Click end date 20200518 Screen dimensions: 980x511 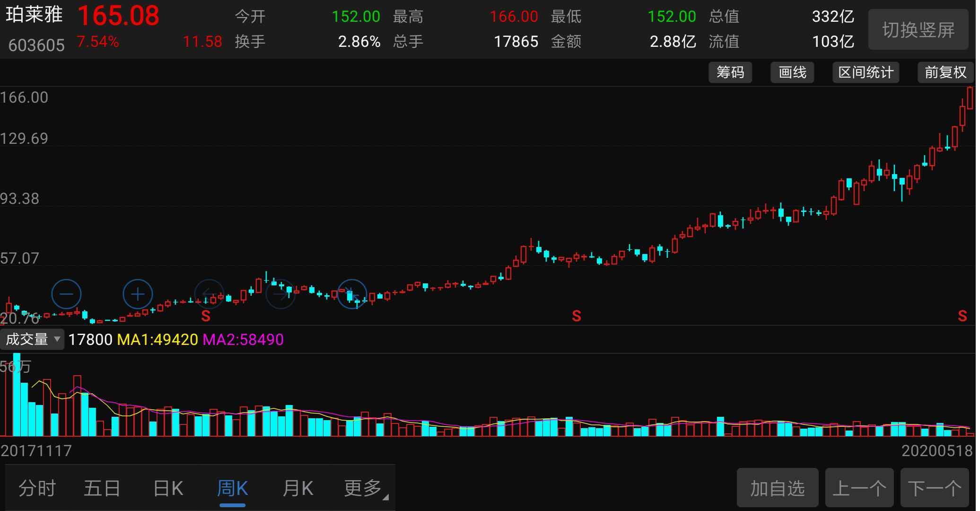point(937,450)
